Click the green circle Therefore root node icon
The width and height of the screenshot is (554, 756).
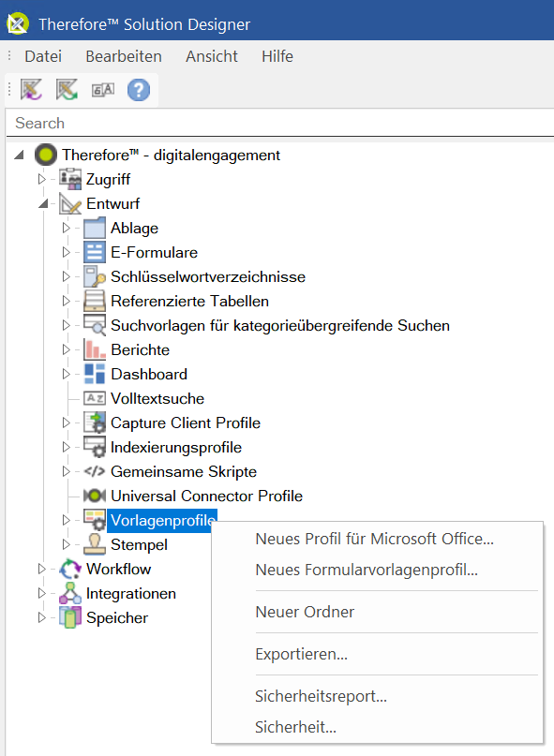point(46,155)
